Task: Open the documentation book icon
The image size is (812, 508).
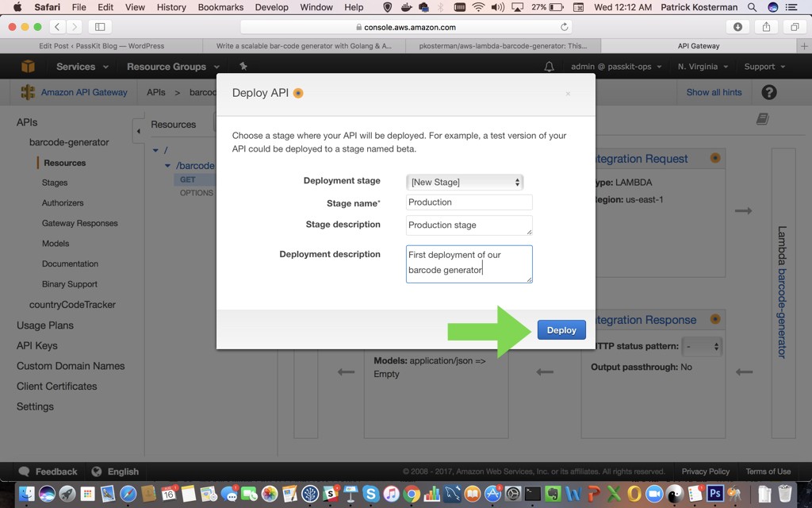Action: pyautogui.click(x=762, y=119)
